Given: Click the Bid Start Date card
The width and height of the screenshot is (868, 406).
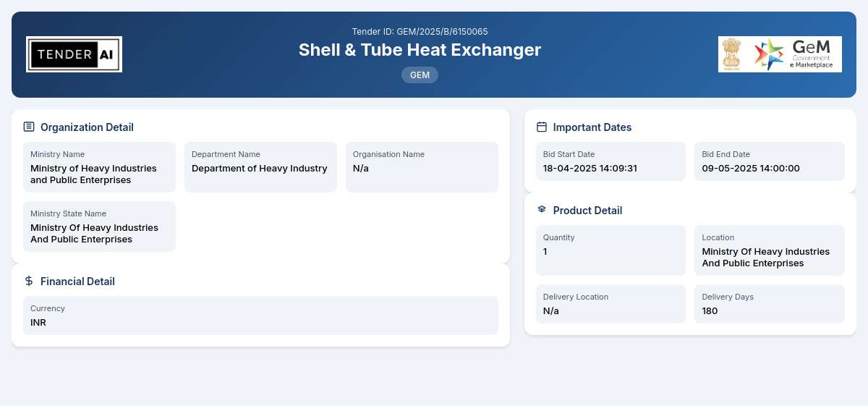Looking at the screenshot, I should (610, 161).
